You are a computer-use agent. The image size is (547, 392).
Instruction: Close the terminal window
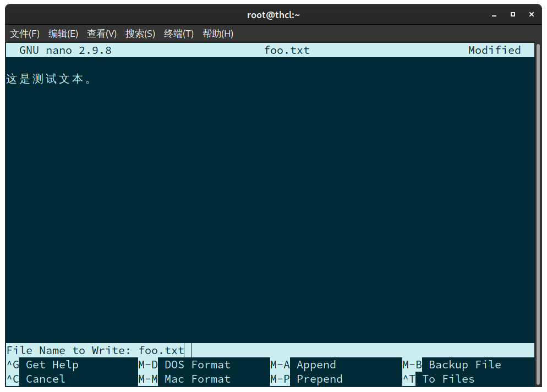pyautogui.click(x=532, y=15)
